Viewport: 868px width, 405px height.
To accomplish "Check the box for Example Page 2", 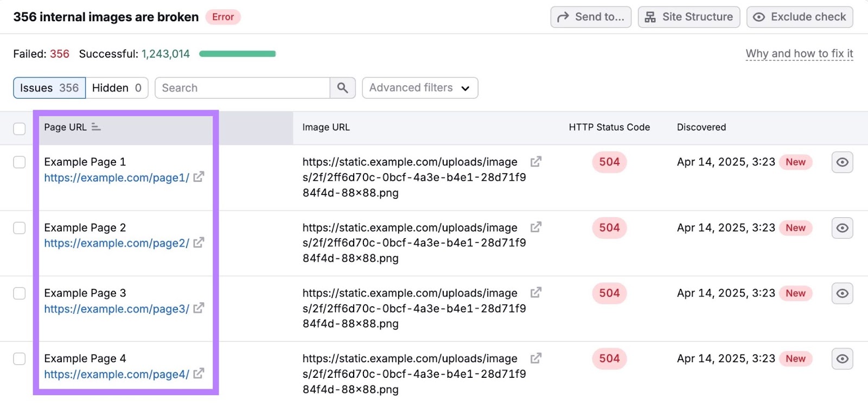I will pyautogui.click(x=20, y=228).
